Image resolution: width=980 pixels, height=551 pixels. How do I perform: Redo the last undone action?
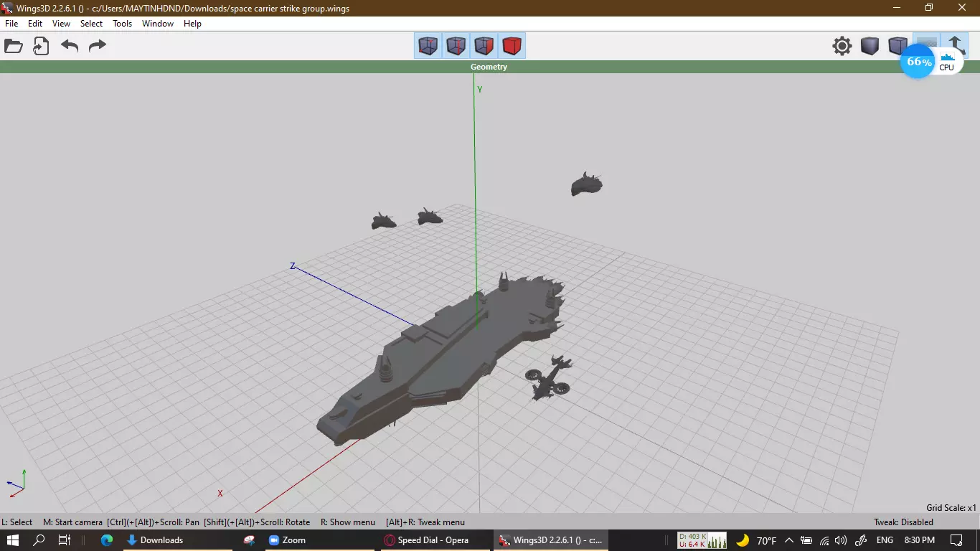[x=97, y=47]
